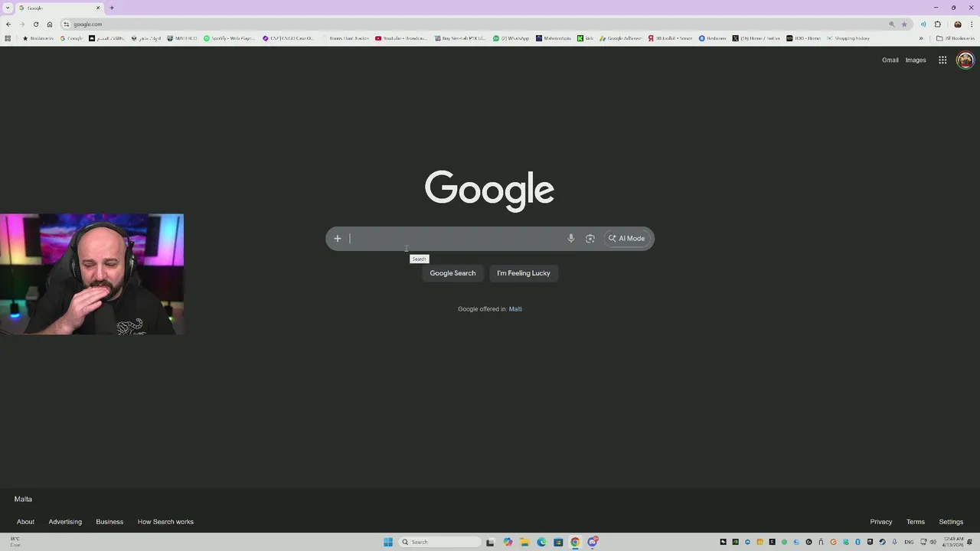The image size is (980, 551).
Task: Select the Google browser tab
Action: tap(60, 8)
